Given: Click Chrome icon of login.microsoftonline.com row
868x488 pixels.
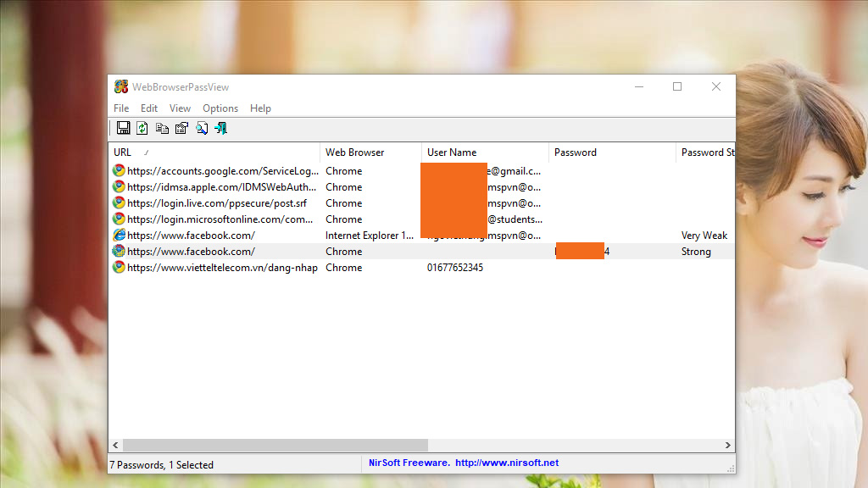Looking at the screenshot, I should coord(119,219).
